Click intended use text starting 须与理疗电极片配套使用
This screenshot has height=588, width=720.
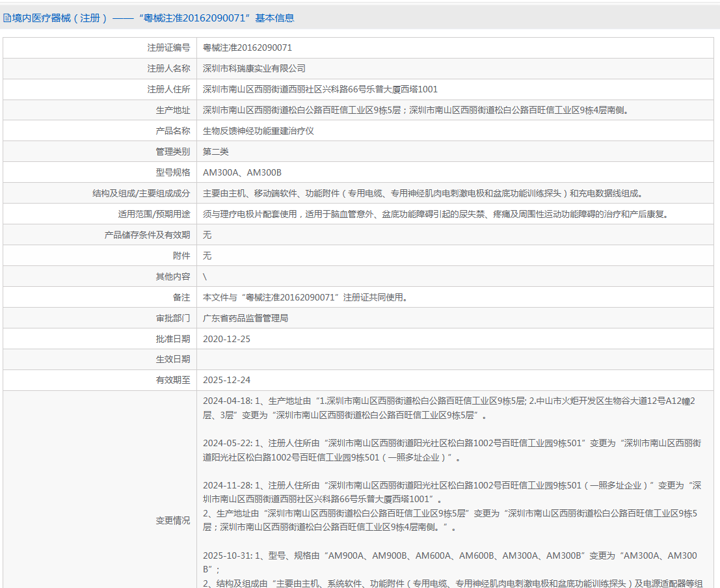click(436, 214)
